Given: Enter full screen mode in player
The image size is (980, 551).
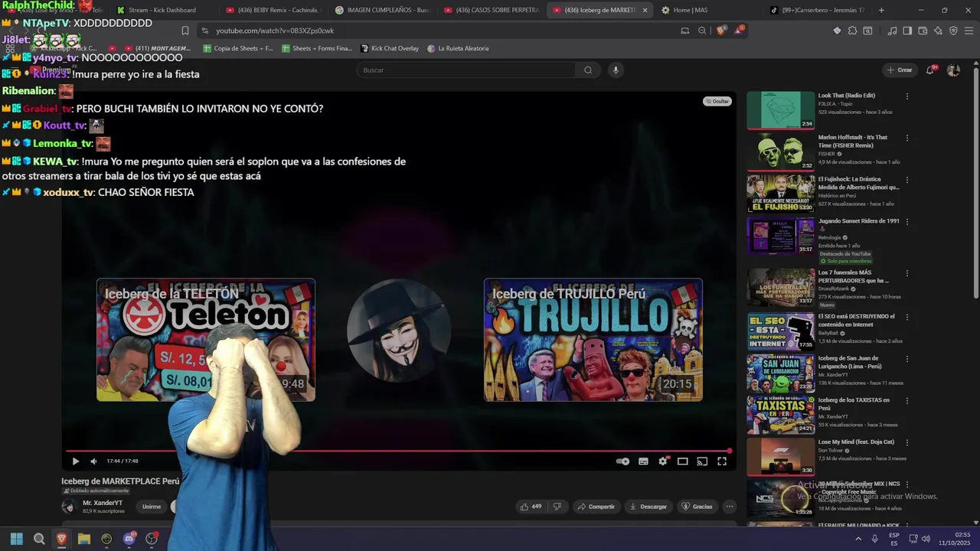Looking at the screenshot, I should 722,461.
